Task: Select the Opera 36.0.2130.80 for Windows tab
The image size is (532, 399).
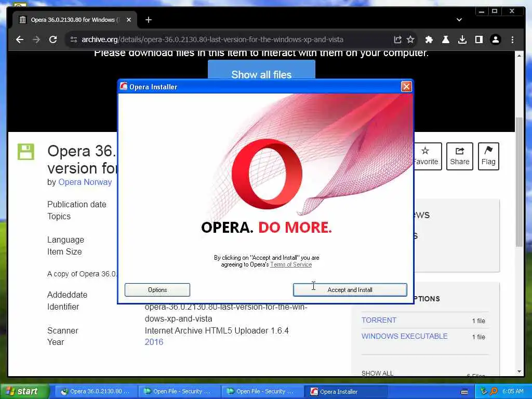Action: [x=75, y=20]
